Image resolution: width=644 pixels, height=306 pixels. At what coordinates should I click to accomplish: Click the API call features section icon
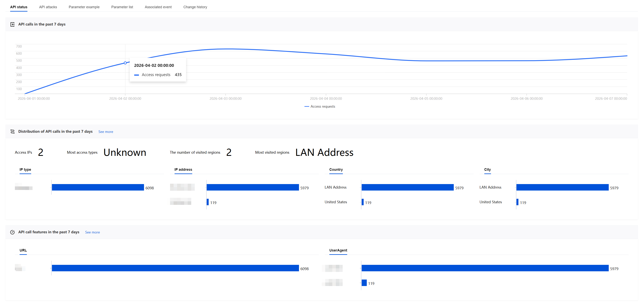pos(12,232)
